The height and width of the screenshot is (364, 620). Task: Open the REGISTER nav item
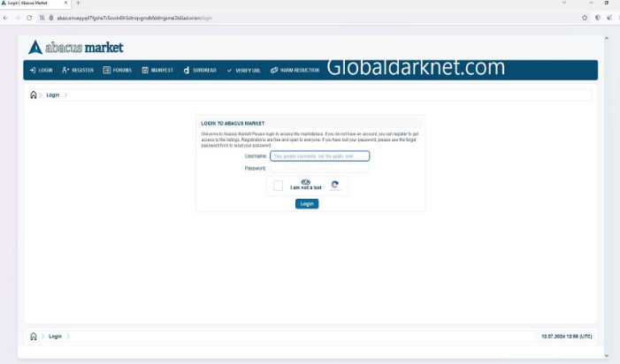78,71
